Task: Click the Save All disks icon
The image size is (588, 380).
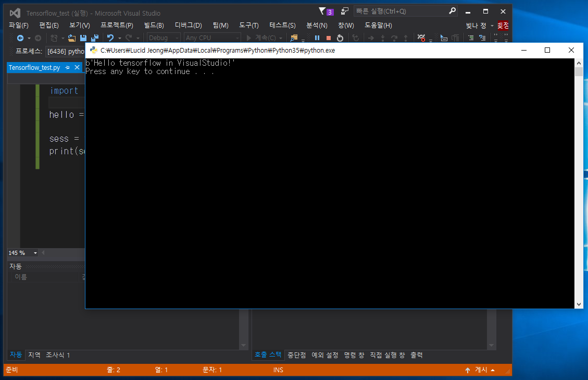Action: tap(94, 38)
